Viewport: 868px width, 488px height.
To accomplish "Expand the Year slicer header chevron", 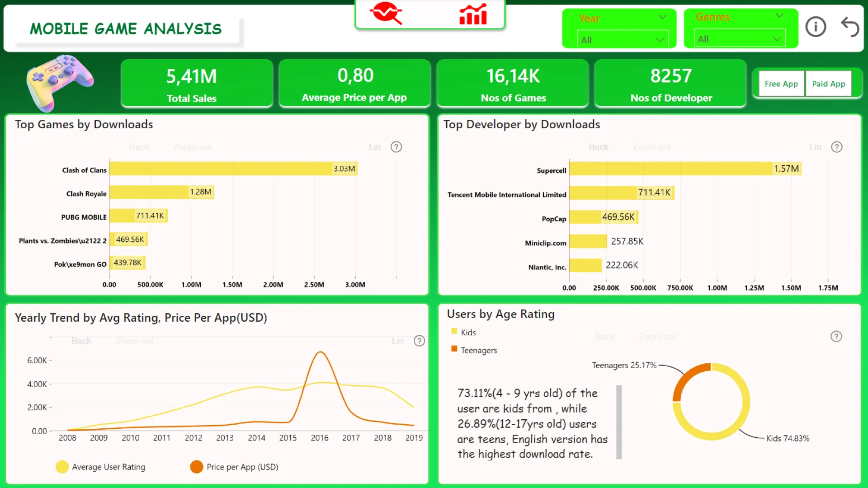I will coord(662,17).
